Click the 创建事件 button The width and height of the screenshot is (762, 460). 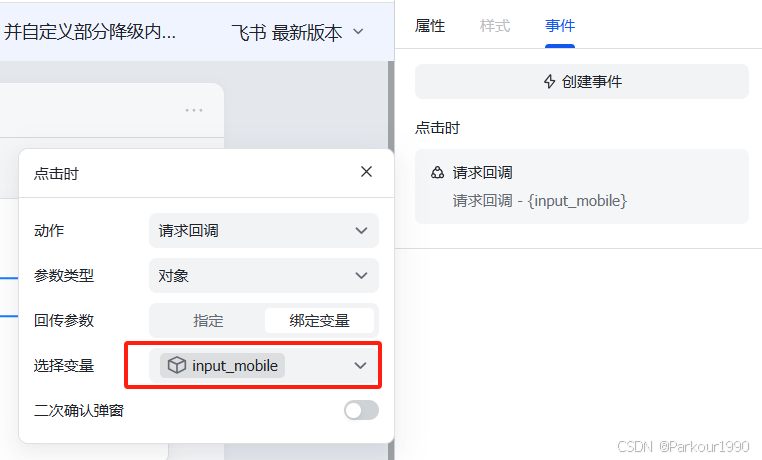[x=582, y=82]
